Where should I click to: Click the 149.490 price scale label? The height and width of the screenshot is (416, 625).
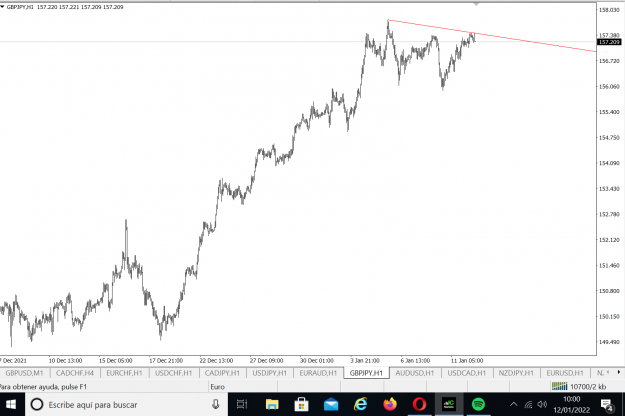609,342
